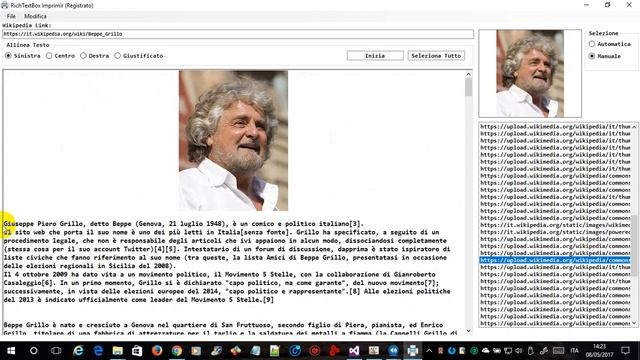This screenshot has height=360, width=640.
Task: Click the Inizia button
Action: coord(375,56)
